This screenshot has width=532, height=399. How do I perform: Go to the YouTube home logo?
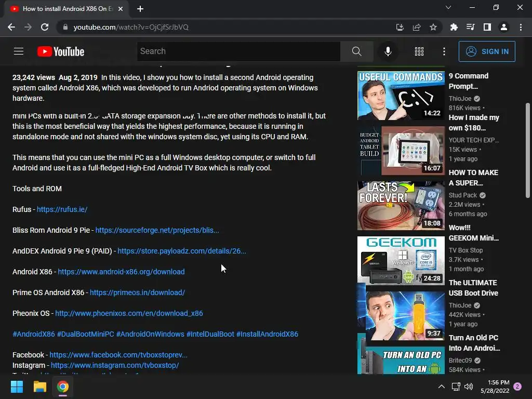click(x=61, y=51)
